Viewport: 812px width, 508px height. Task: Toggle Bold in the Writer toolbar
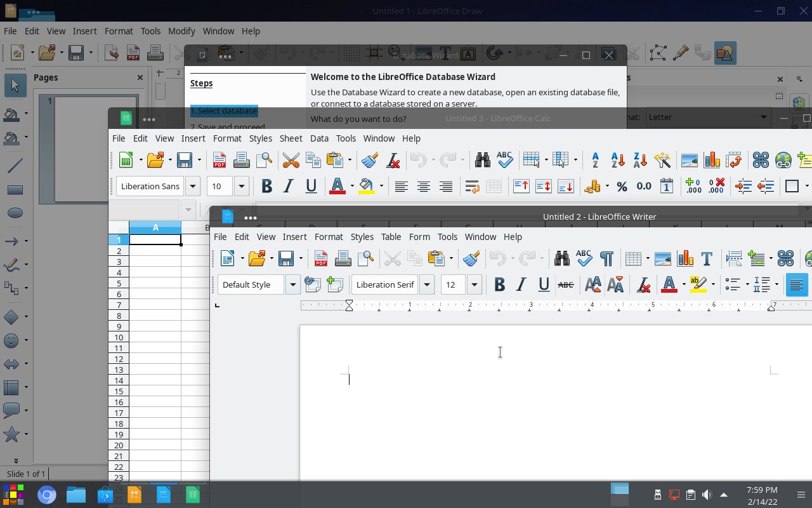pos(499,285)
